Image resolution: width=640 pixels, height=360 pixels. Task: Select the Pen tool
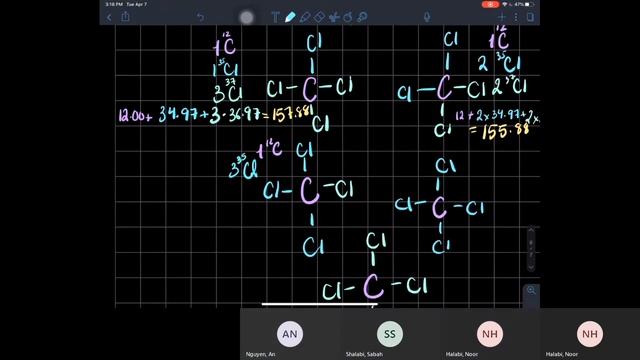coord(290,17)
